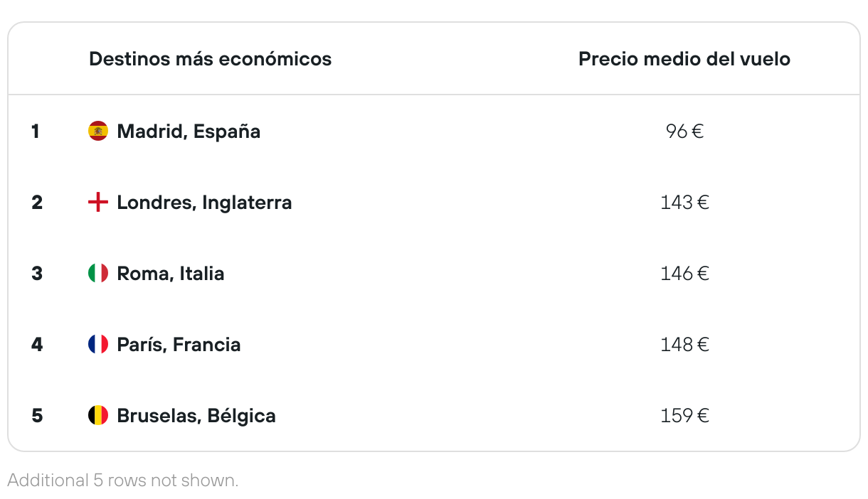Image resolution: width=868 pixels, height=499 pixels.
Task: Click the 143 € flight price
Action: click(684, 203)
